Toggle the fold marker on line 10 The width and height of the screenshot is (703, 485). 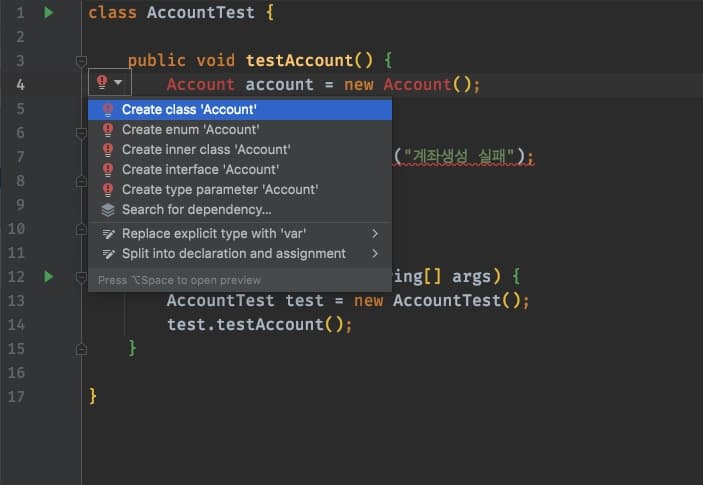click(81, 229)
